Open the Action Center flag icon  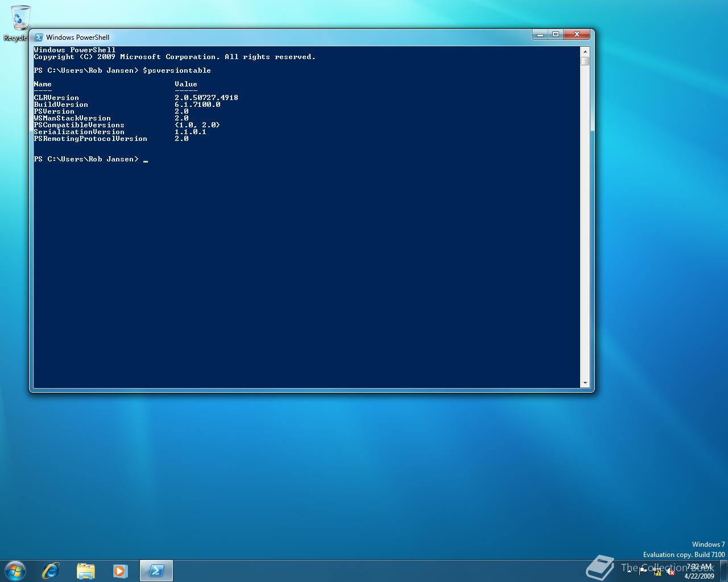[643, 572]
